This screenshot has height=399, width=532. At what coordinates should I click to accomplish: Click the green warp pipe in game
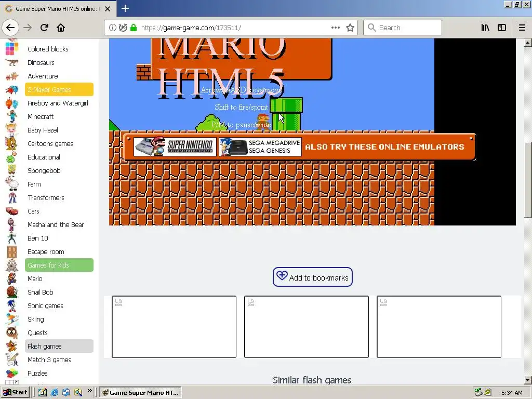click(x=286, y=114)
